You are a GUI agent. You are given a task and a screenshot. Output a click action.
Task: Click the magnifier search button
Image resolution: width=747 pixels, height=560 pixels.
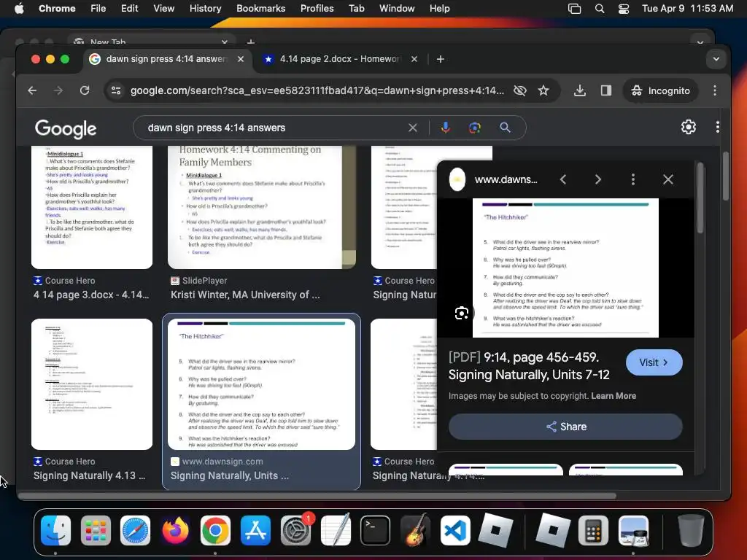click(x=505, y=128)
